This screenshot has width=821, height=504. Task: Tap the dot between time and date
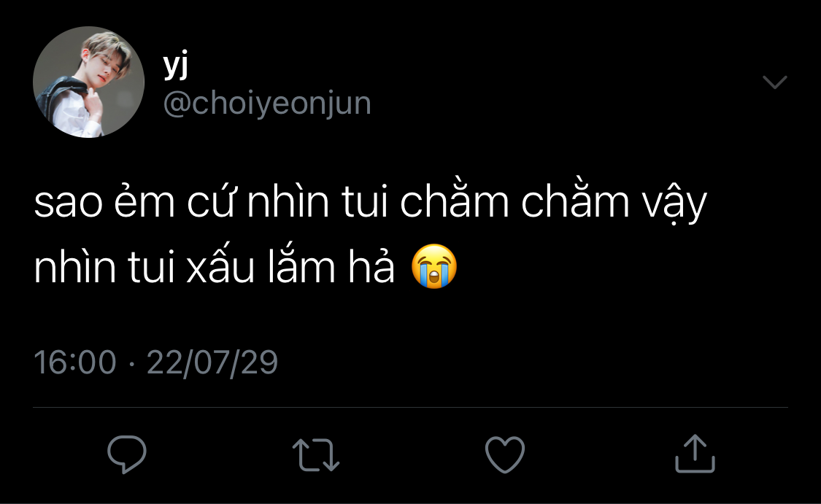(x=131, y=363)
